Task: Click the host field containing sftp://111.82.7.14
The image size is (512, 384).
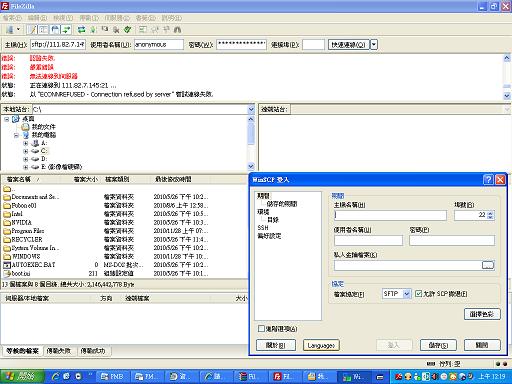Action: (58, 45)
